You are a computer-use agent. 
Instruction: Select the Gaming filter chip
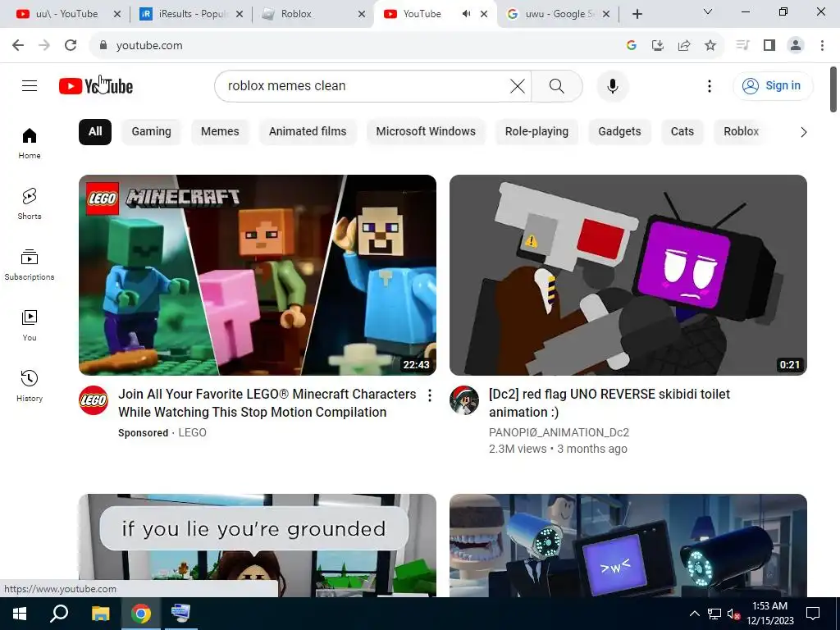pyautogui.click(x=151, y=132)
